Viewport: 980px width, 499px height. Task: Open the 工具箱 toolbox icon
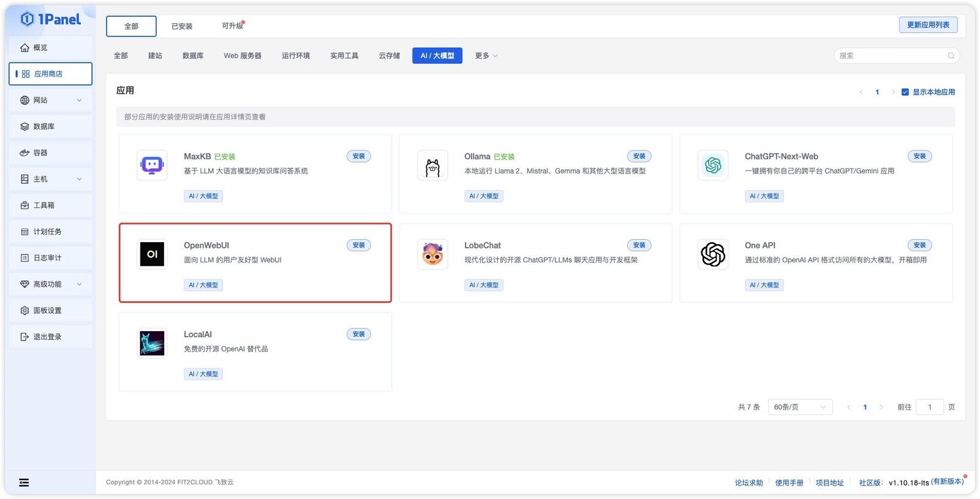(x=24, y=206)
